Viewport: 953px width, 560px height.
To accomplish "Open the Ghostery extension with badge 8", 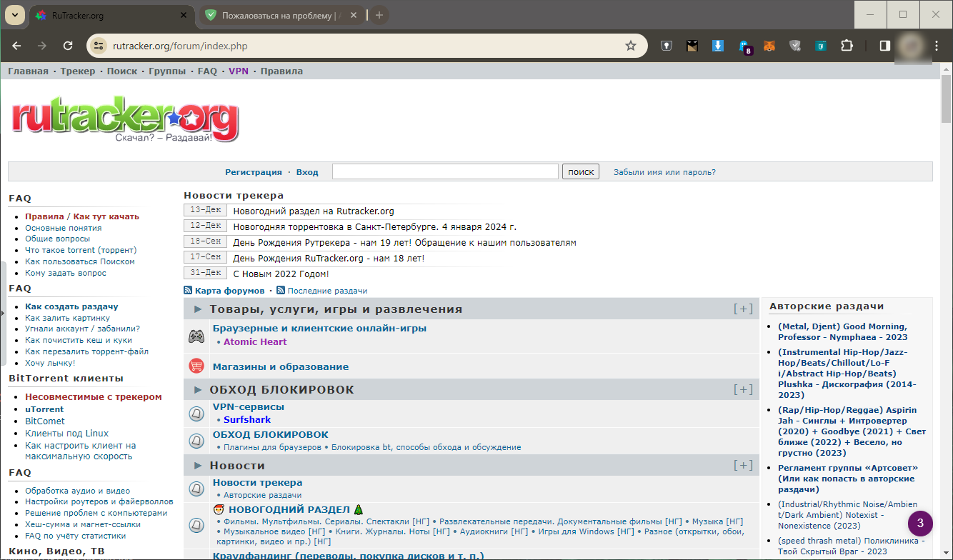I will 744,45.
